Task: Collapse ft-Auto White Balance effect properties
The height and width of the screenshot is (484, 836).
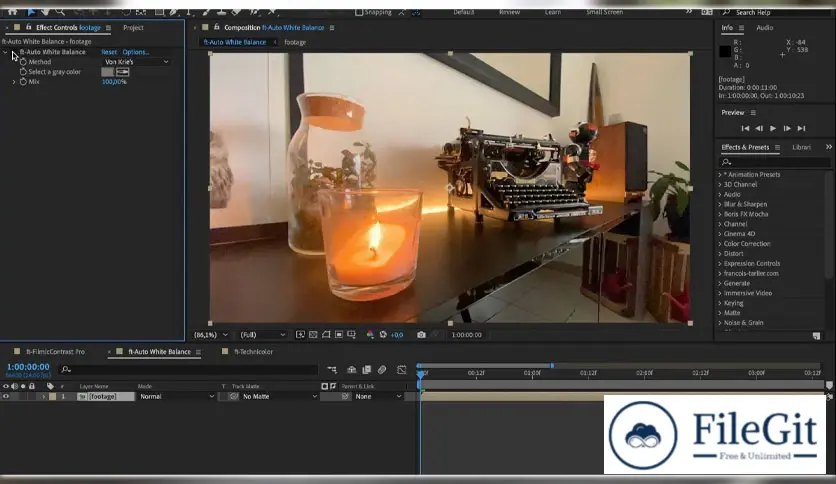Action: click(x=5, y=52)
